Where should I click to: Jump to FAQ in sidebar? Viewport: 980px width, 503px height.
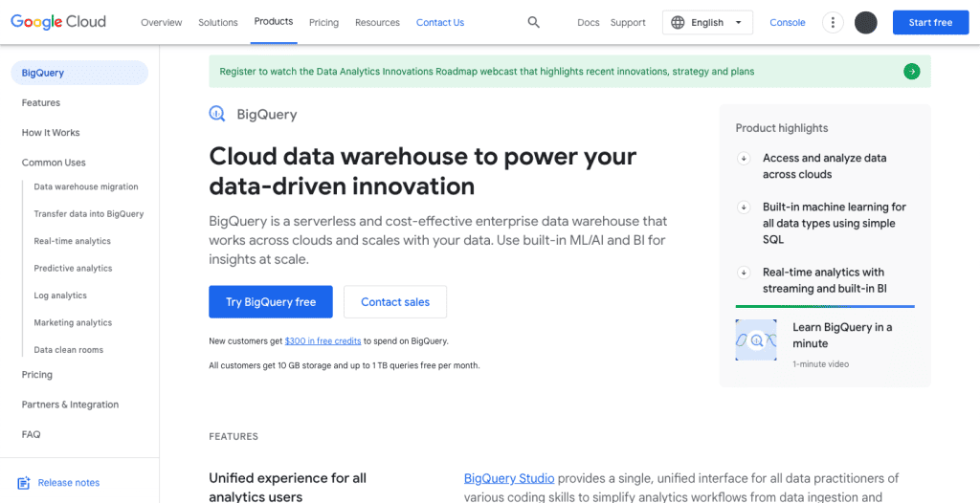click(x=31, y=434)
